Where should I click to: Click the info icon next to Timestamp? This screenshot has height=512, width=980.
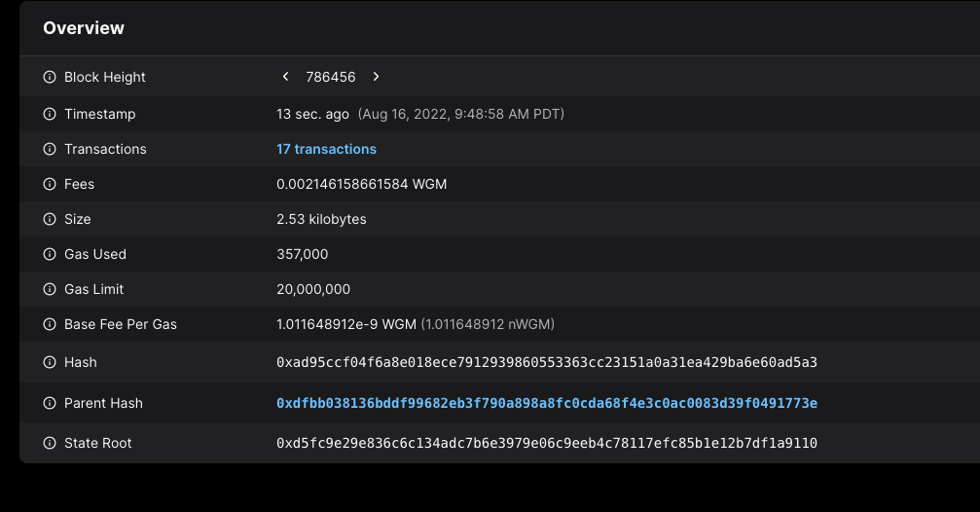(50, 114)
